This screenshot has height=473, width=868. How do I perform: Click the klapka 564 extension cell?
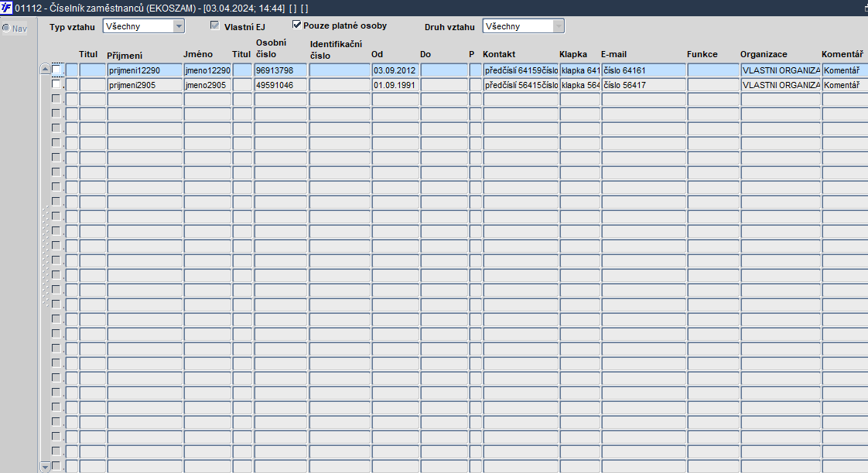[580, 85]
